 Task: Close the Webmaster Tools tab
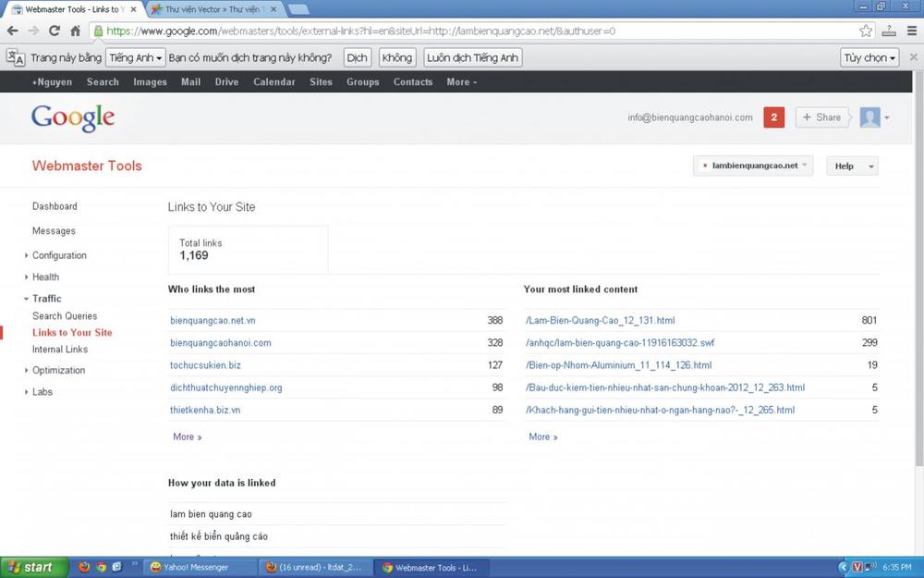[x=133, y=9]
